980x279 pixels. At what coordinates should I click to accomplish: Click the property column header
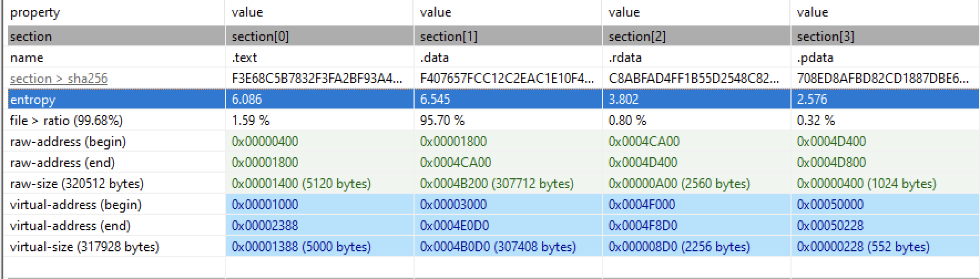point(35,12)
